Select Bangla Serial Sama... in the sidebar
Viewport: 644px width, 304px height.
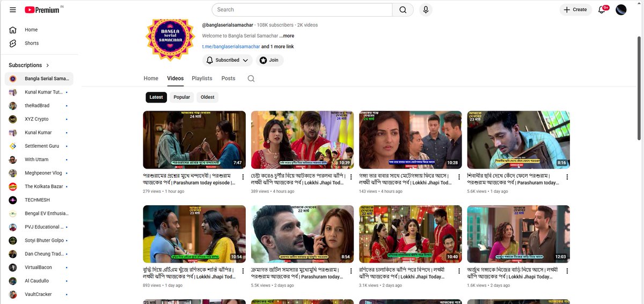click(39, 79)
